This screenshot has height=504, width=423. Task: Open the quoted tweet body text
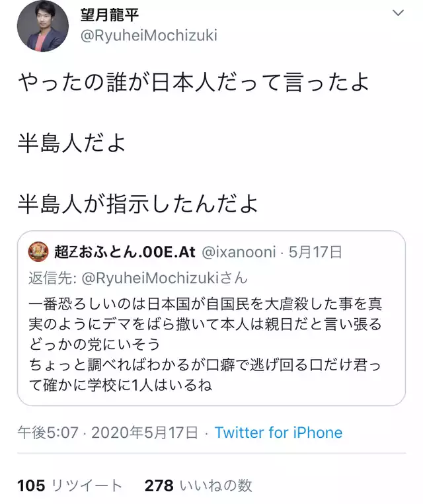205,344
